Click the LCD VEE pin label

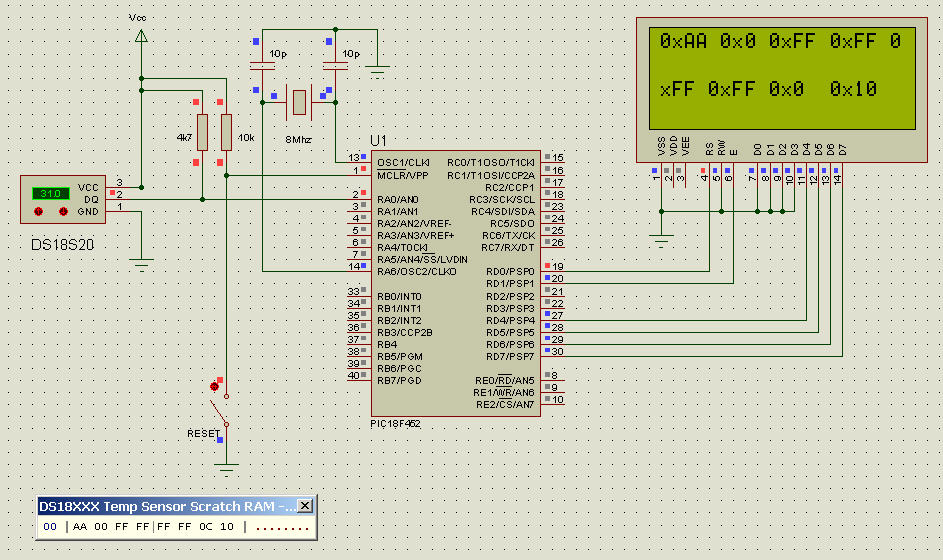[x=685, y=146]
